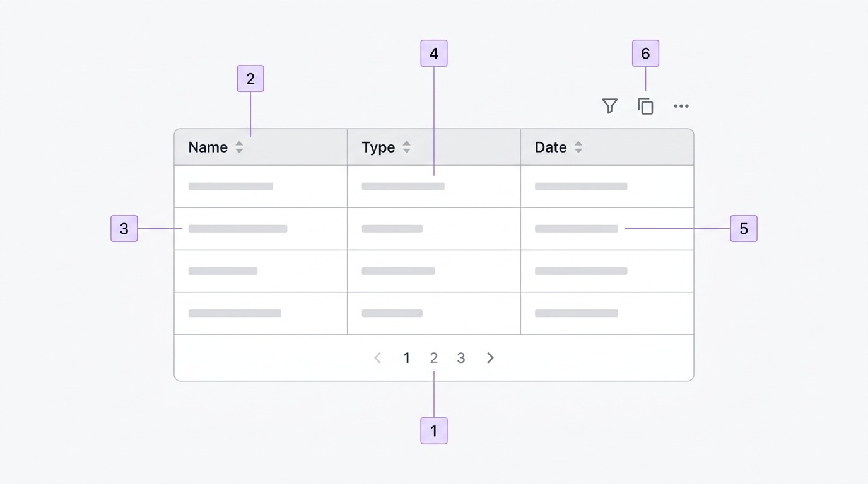868x484 pixels.
Task: Select the purple annotation badge numbered 4
Action: pyautogui.click(x=434, y=54)
